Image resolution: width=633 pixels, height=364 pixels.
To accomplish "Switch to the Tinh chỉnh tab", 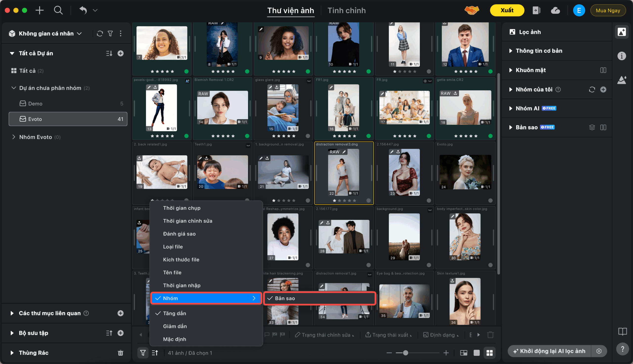I will click(346, 10).
